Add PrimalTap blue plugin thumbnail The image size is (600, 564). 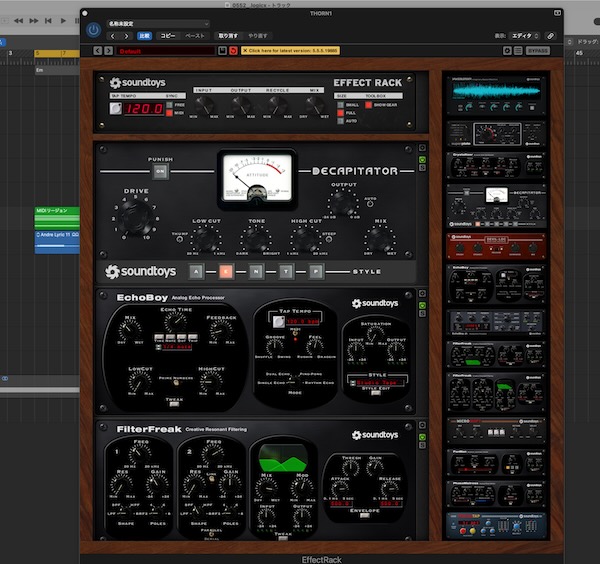pos(496,526)
